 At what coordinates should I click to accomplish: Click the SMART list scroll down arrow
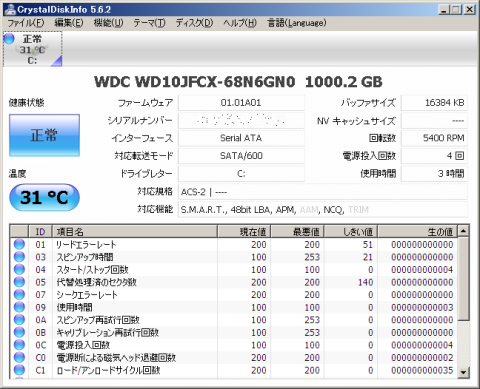463,372
